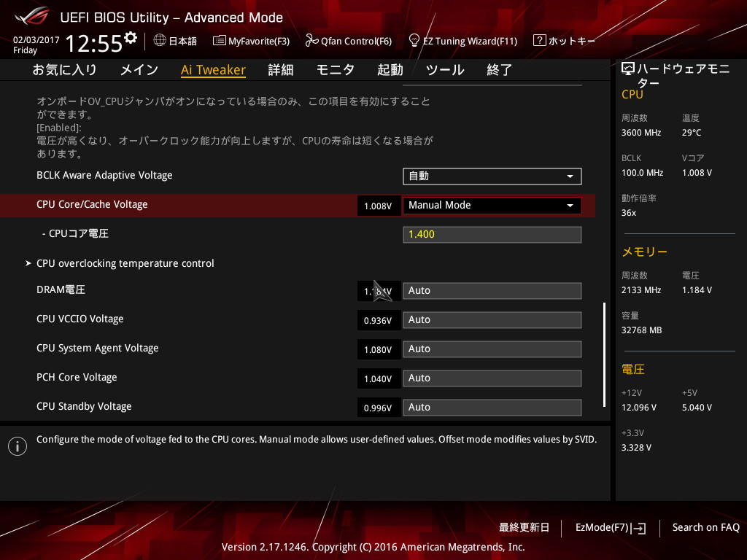The image size is (747, 560).
Task: Switch to the モニタ tab
Action: (336, 70)
